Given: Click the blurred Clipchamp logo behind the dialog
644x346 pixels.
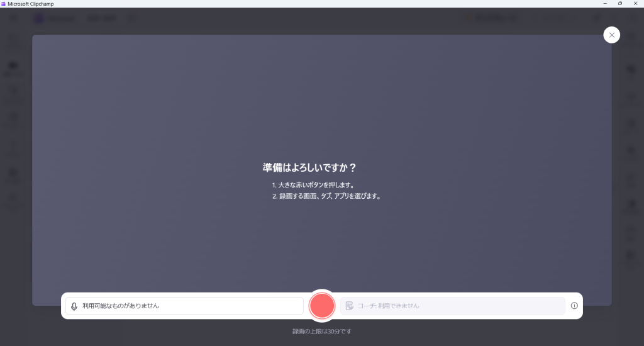Looking at the screenshot, I should click(39, 18).
